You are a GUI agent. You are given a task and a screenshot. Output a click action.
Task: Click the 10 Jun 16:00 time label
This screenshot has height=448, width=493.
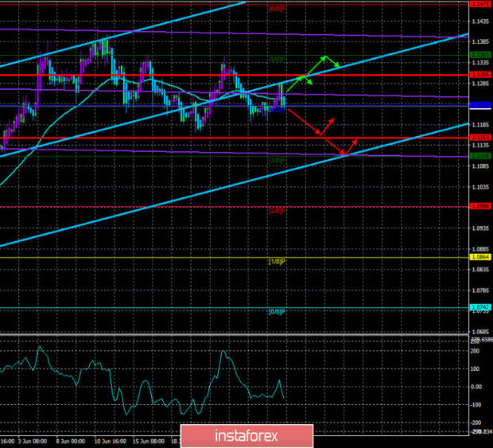110,442
